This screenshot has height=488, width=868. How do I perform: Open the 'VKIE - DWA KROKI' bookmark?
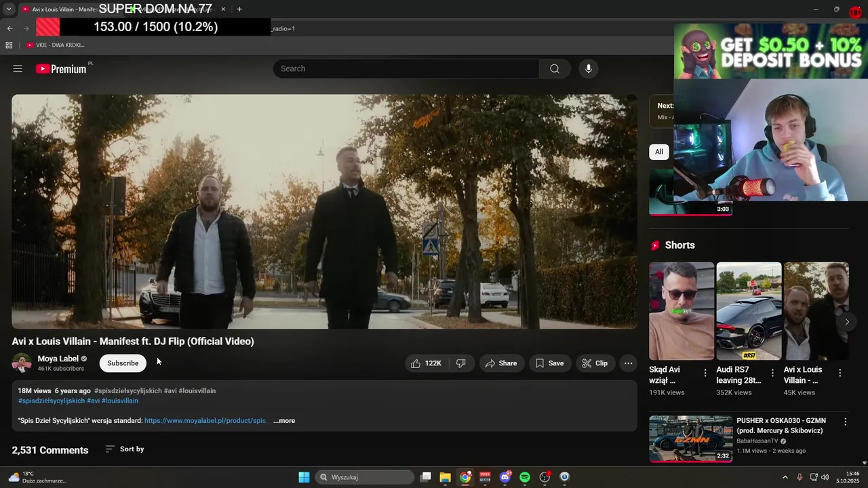click(56, 45)
